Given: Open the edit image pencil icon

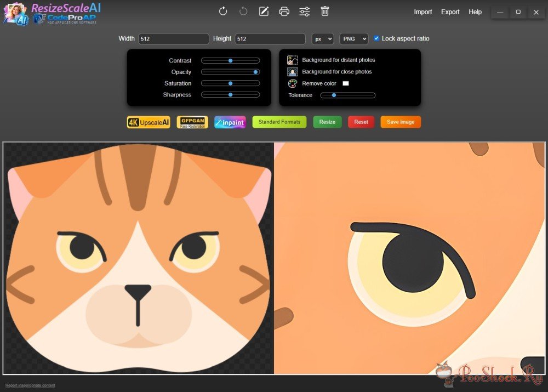Looking at the screenshot, I should [264, 12].
